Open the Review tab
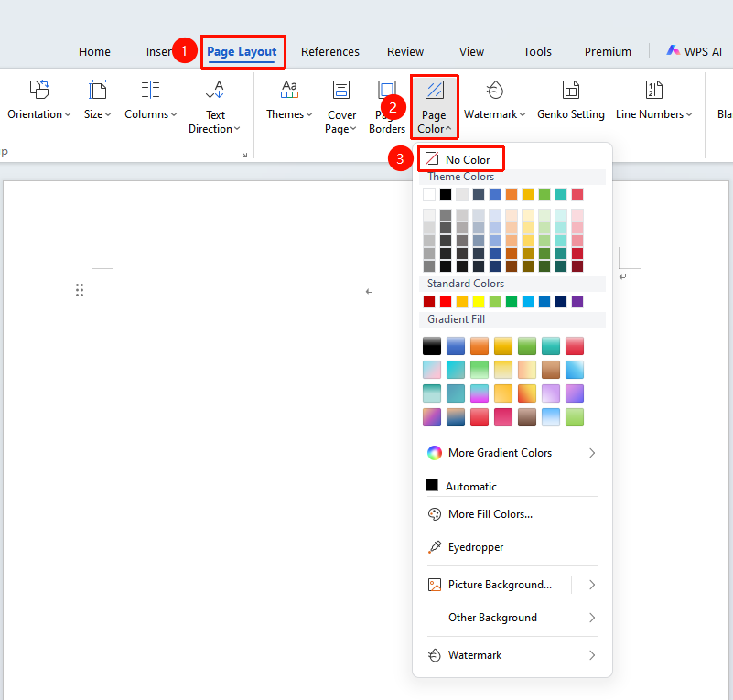Screen dimensions: 733x700 coord(405,51)
